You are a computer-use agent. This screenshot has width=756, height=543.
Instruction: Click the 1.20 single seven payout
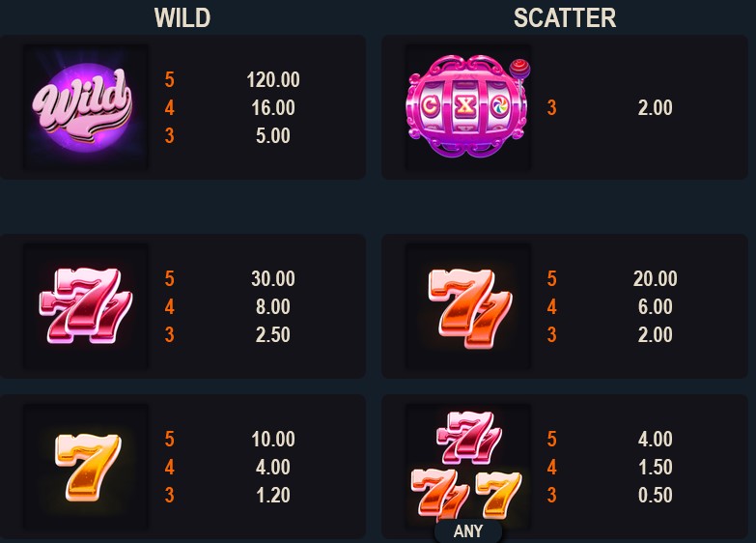(x=273, y=496)
